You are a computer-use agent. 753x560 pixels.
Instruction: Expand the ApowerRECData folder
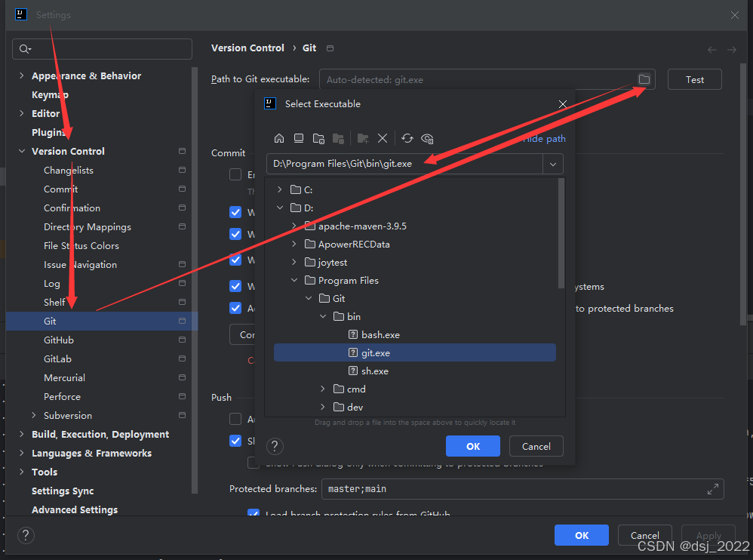[x=294, y=244]
